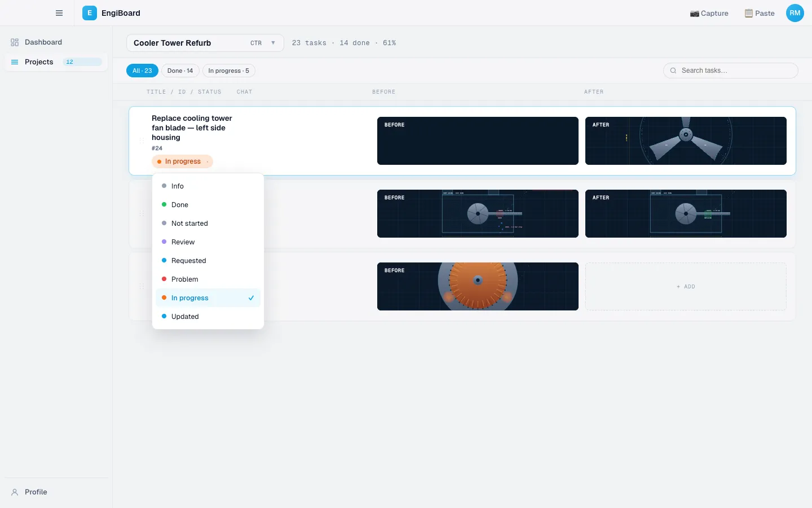Open the orange gear BEFORE thumbnail
This screenshot has width=812, height=508.
coord(478,287)
